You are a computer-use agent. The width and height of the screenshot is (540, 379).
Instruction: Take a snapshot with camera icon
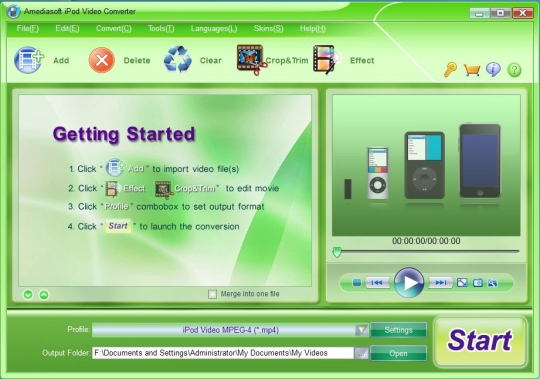[x=478, y=283]
